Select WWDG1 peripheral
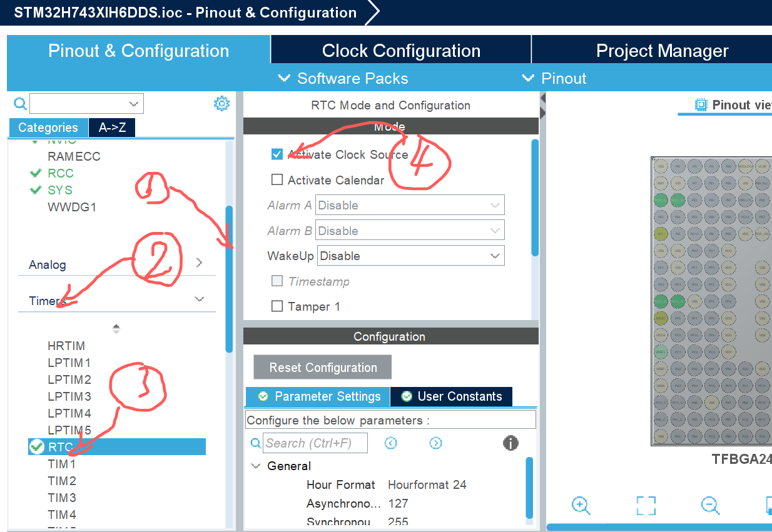 coord(72,207)
